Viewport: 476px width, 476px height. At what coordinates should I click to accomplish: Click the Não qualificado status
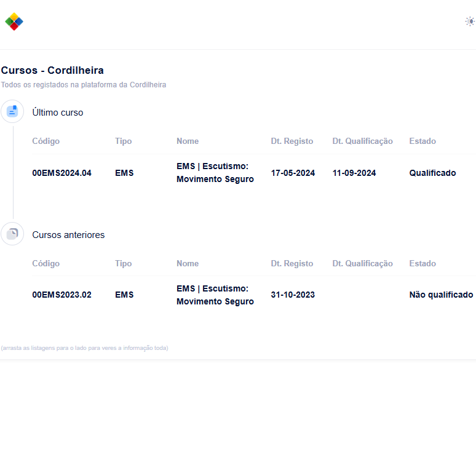point(441,295)
